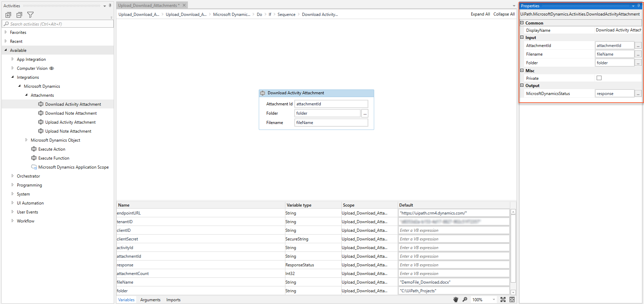
Task: Open the 100% zoom dropdown
Action: pos(494,300)
